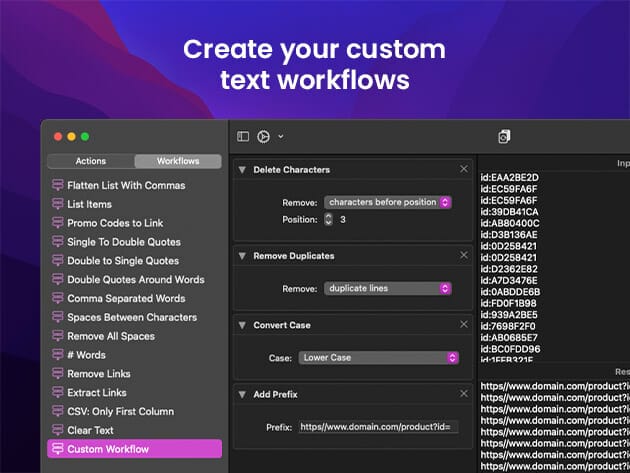Click the Position stepper control
Viewport: 630px width, 473px height.
328,219
